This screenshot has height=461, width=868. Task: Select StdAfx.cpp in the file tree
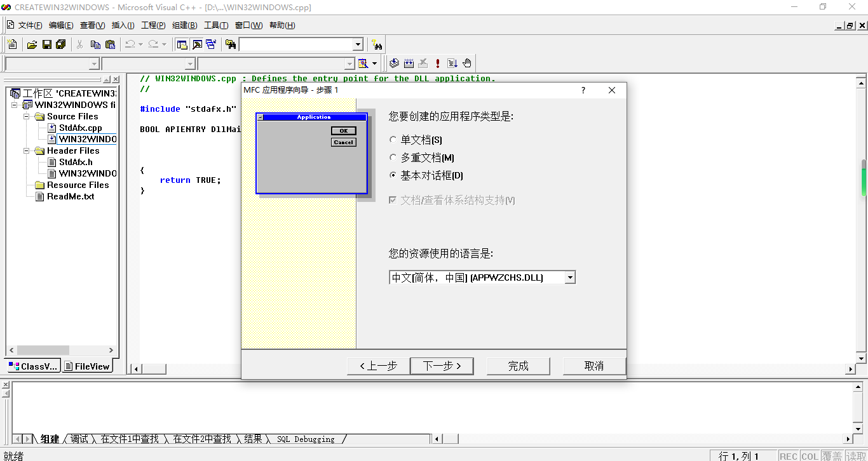click(x=80, y=128)
